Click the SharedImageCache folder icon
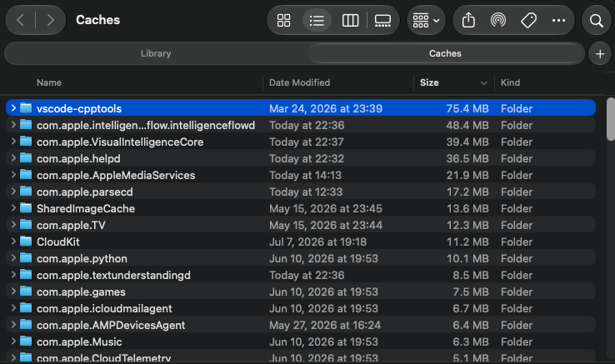The image size is (615, 364). (26, 208)
